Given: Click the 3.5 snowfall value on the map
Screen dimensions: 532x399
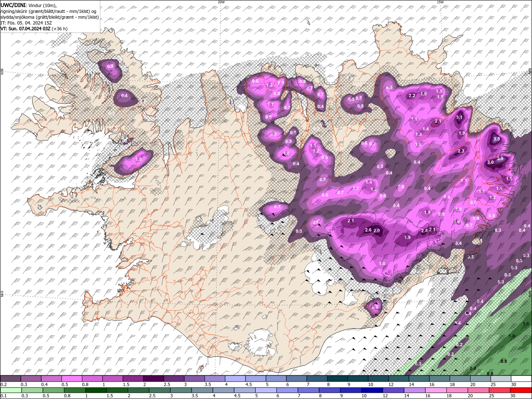Looking at the screenshot, I should coord(497,139).
